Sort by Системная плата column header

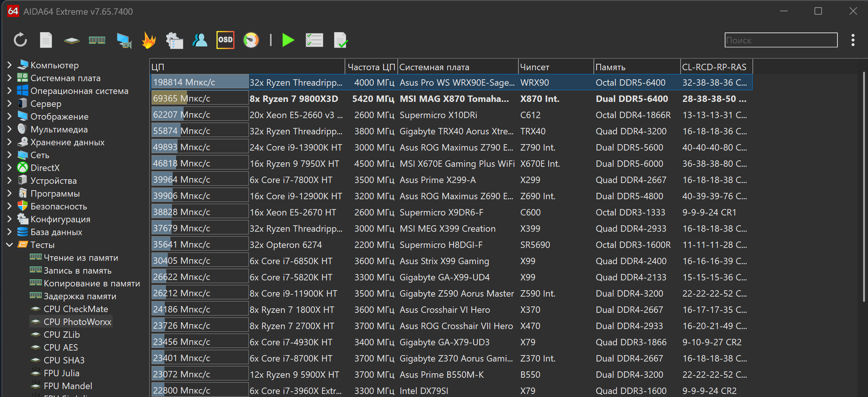pyautogui.click(x=458, y=67)
